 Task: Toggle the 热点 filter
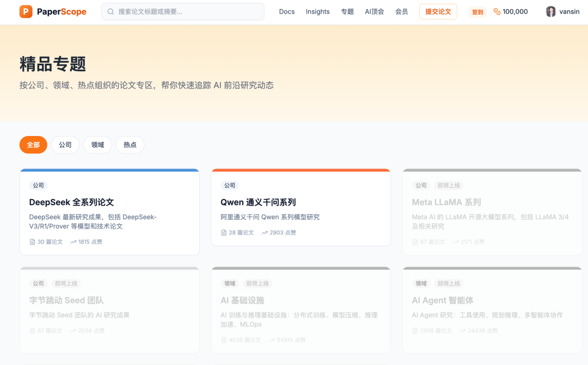[x=130, y=145]
